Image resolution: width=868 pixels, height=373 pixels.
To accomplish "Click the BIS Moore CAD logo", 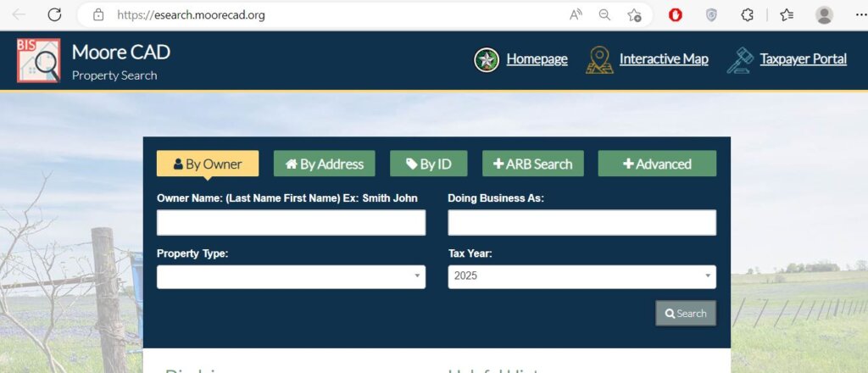I will [38, 60].
